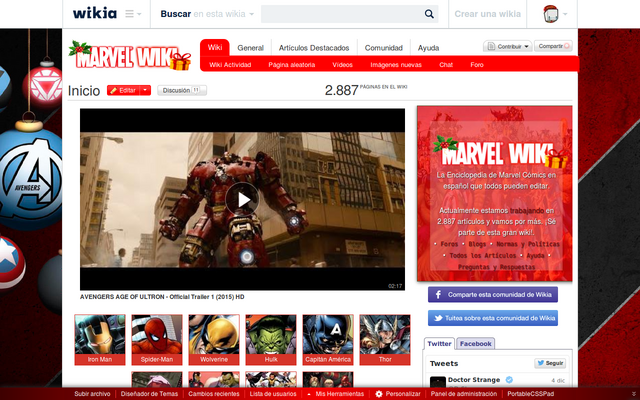This screenshot has height=400, width=640.
Task: Open the Foro link
Action: [477, 64]
